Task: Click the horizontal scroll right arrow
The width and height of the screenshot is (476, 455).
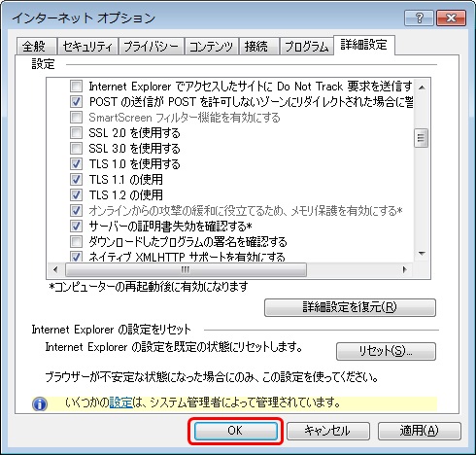Action: 404,269
